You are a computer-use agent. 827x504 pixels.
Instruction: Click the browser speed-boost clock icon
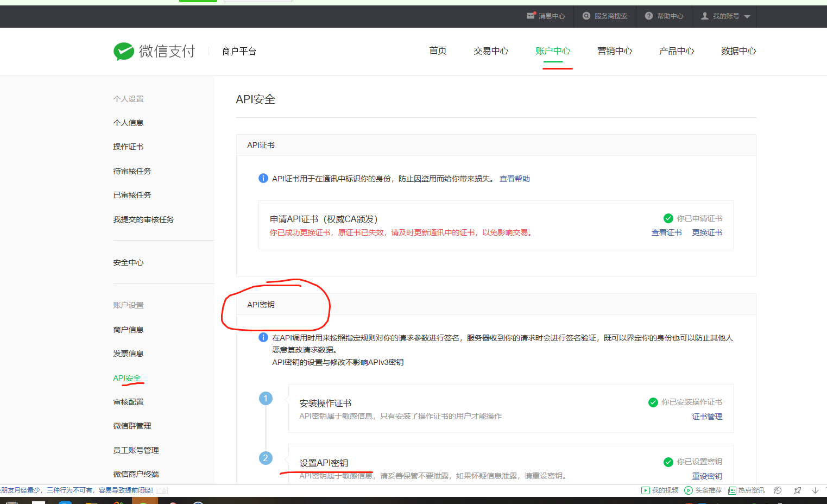778,490
